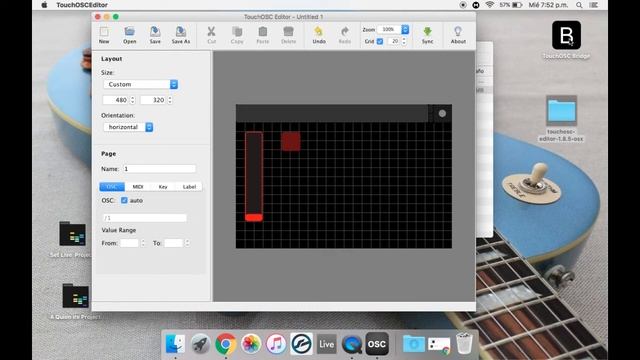The height and width of the screenshot is (360, 640).
Task: Open the Trash in the Dock
Action: 464,344
